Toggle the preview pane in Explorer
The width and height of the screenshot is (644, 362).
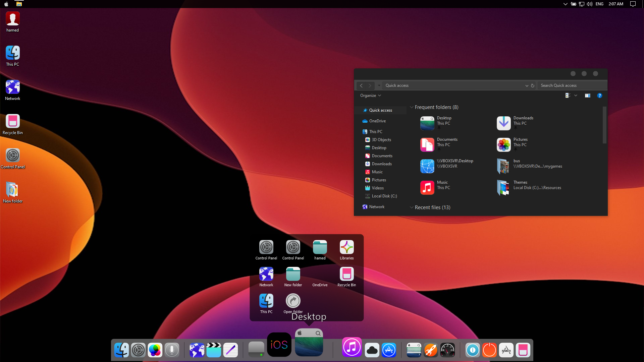[x=587, y=96]
